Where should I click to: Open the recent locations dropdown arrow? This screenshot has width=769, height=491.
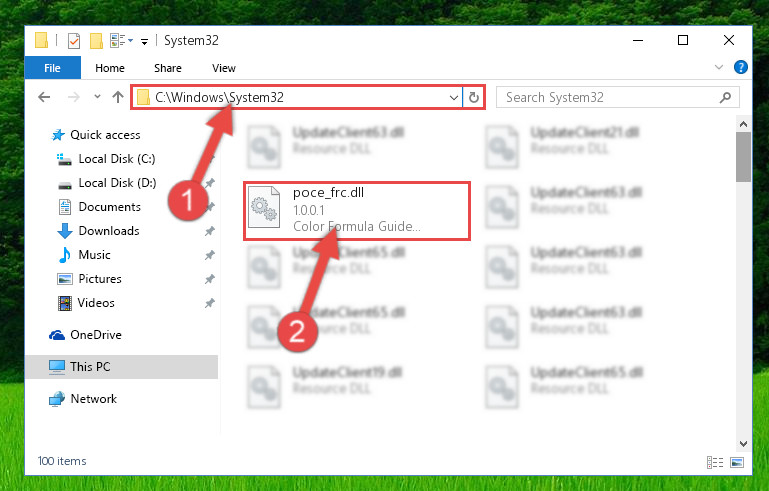[97, 97]
